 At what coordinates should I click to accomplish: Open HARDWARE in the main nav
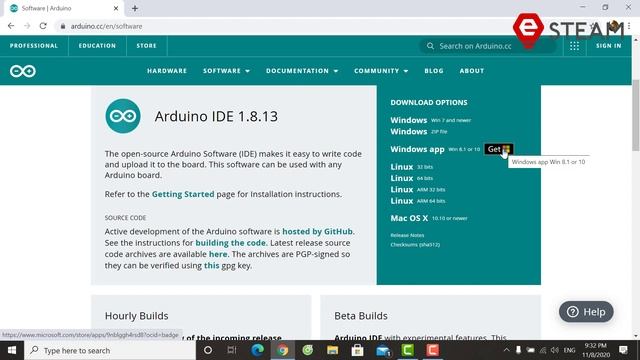pyautogui.click(x=167, y=71)
